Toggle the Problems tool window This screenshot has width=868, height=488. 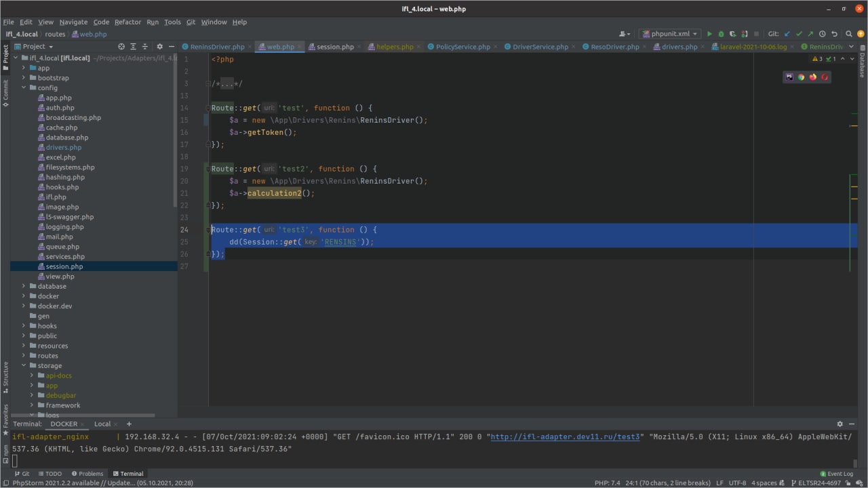pyautogui.click(x=87, y=474)
